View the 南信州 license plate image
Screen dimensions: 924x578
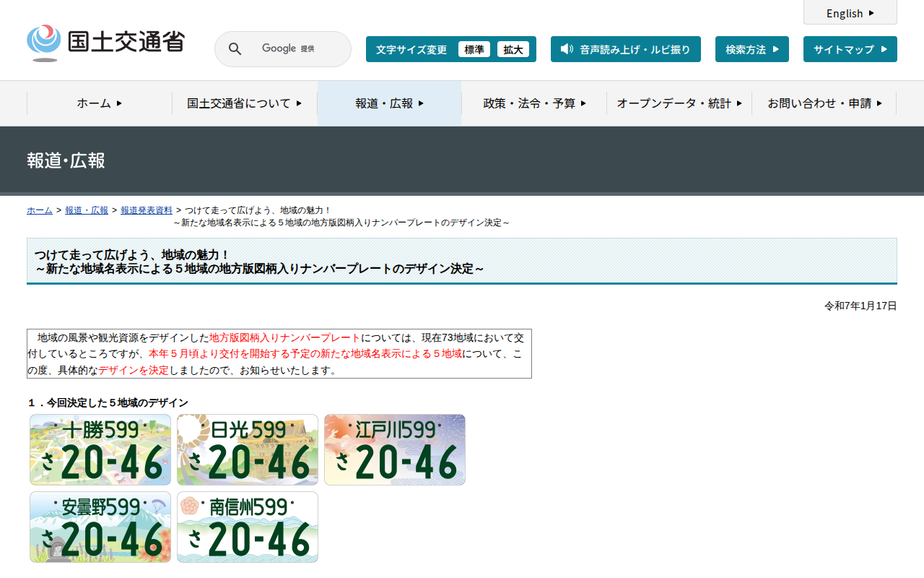248,527
